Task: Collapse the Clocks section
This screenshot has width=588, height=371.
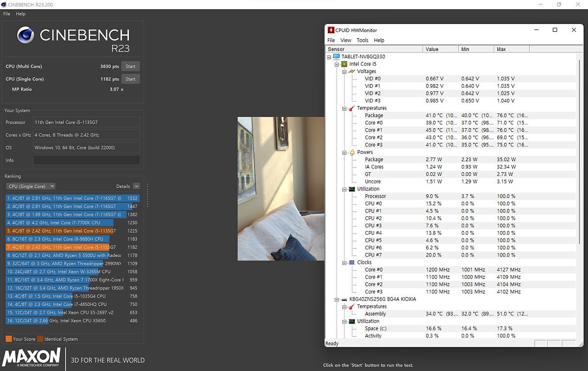Action: [x=344, y=262]
